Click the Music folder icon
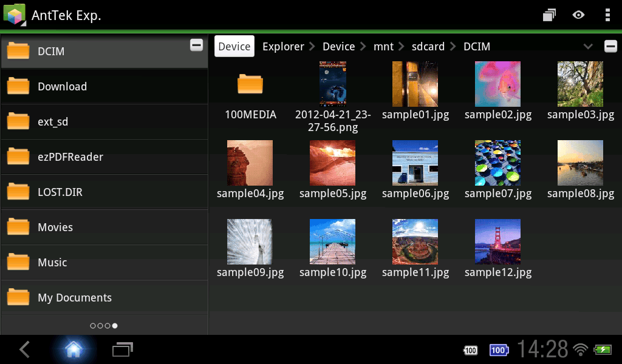 point(18,262)
